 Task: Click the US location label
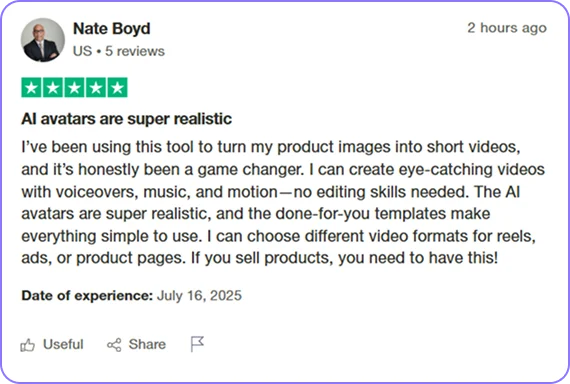coord(83,51)
